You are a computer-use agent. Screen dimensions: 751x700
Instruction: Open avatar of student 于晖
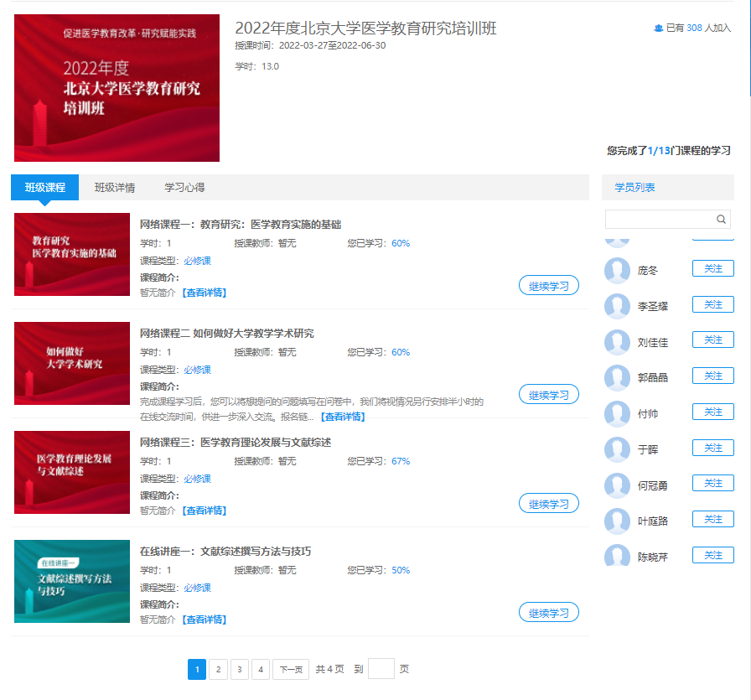pyautogui.click(x=617, y=449)
